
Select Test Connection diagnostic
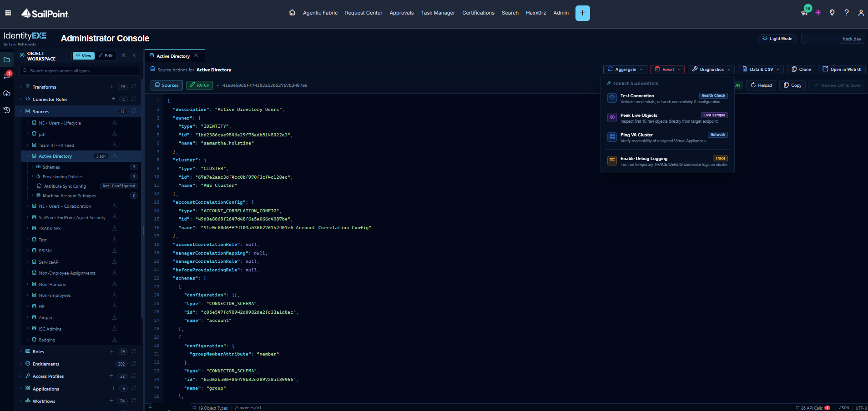(667, 98)
